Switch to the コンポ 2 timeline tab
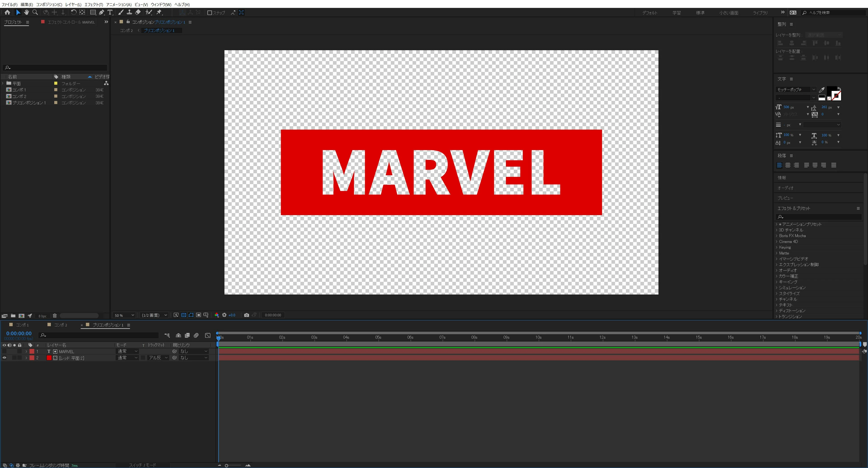Viewport: 868px width, 468px height. pos(60,325)
